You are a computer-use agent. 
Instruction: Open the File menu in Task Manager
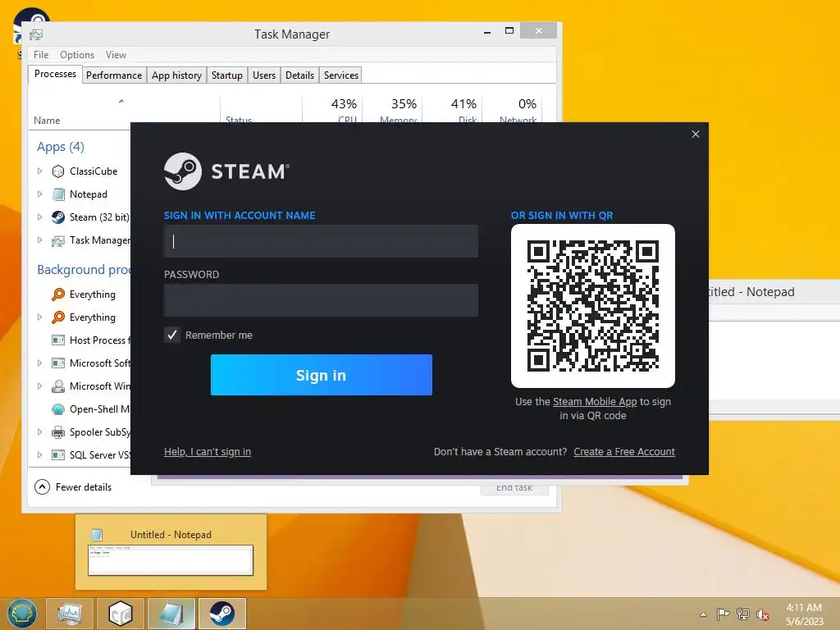[x=41, y=55]
